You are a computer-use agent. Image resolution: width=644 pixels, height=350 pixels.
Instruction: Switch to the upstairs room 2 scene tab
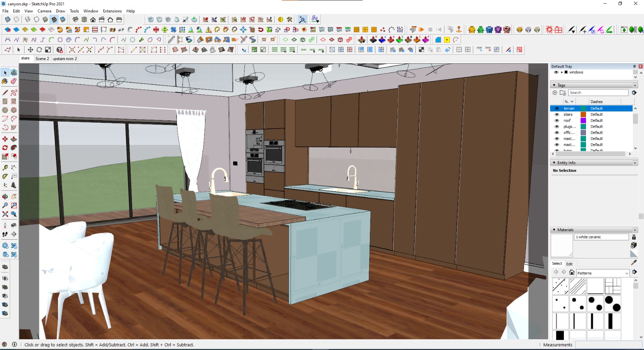[64, 59]
